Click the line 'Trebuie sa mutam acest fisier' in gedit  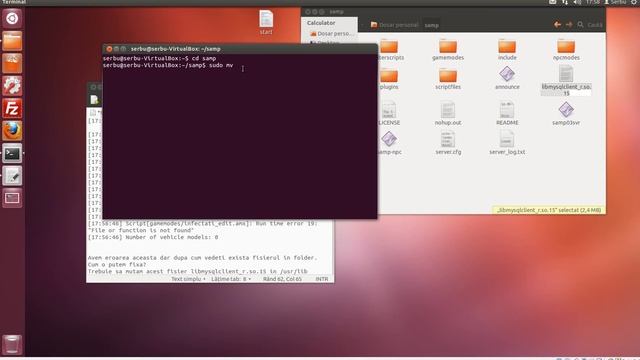coord(198,271)
